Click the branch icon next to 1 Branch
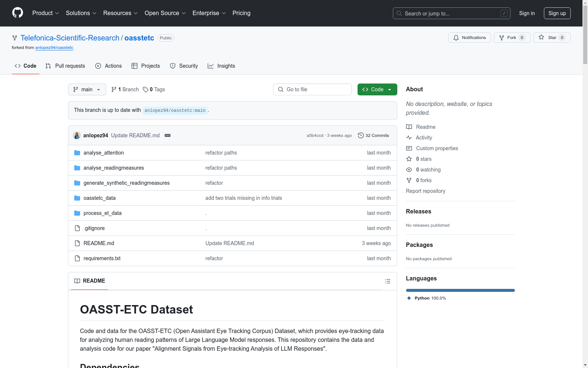This screenshot has height=368, width=588. tap(114, 89)
